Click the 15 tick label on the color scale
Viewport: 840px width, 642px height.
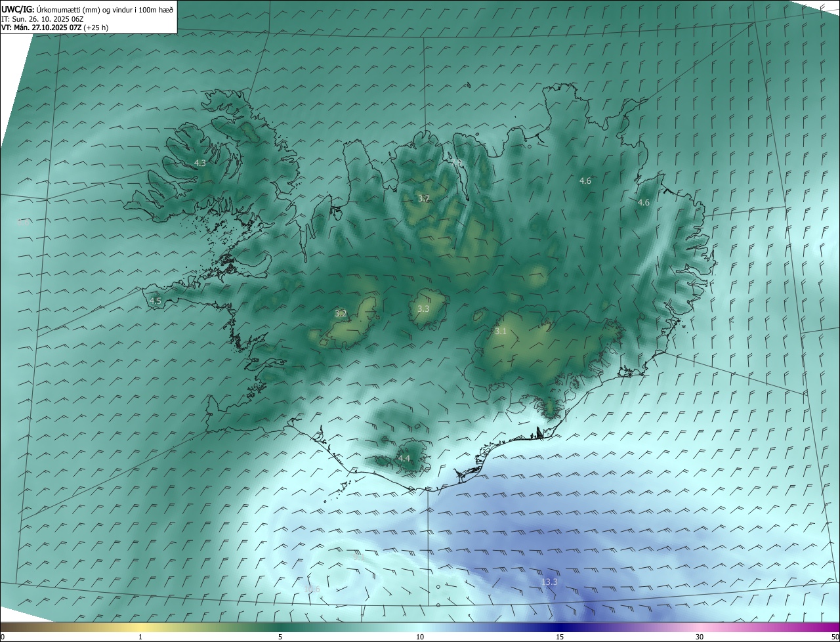(560, 637)
